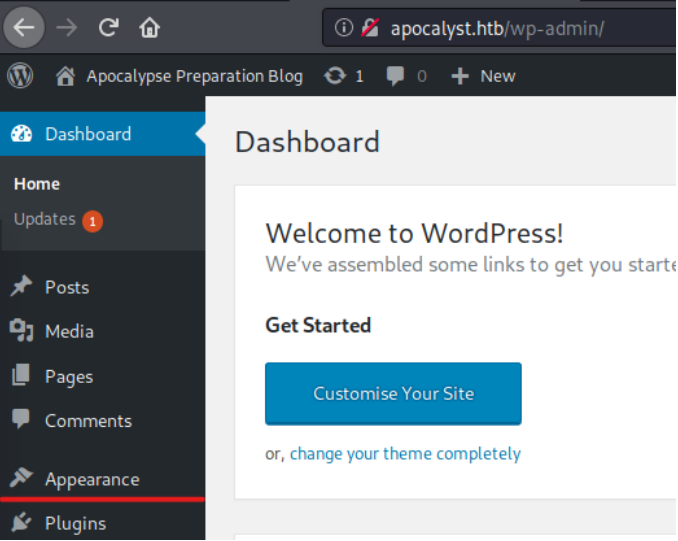This screenshot has height=541, width=678.
Task: Click the Get Started heading text
Action: 318,325
